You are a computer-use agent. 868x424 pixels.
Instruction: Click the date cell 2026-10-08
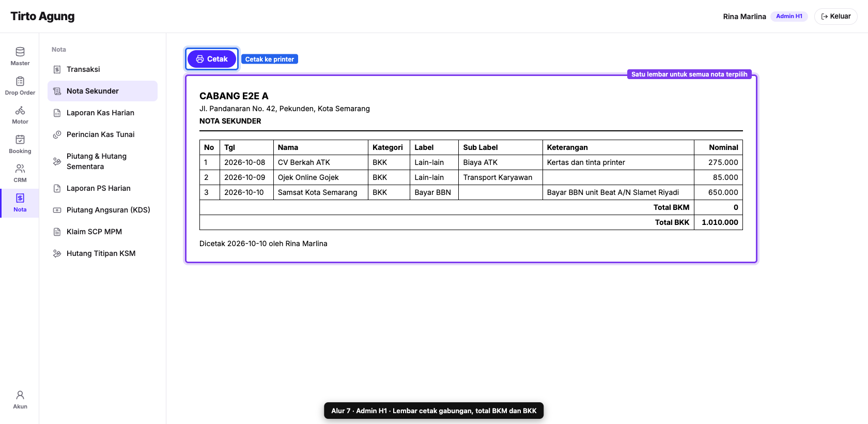point(246,162)
